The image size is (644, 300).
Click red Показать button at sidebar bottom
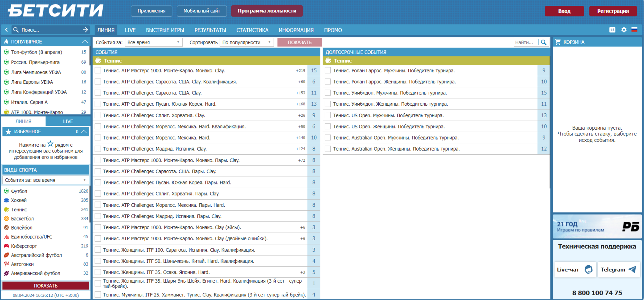click(45, 286)
